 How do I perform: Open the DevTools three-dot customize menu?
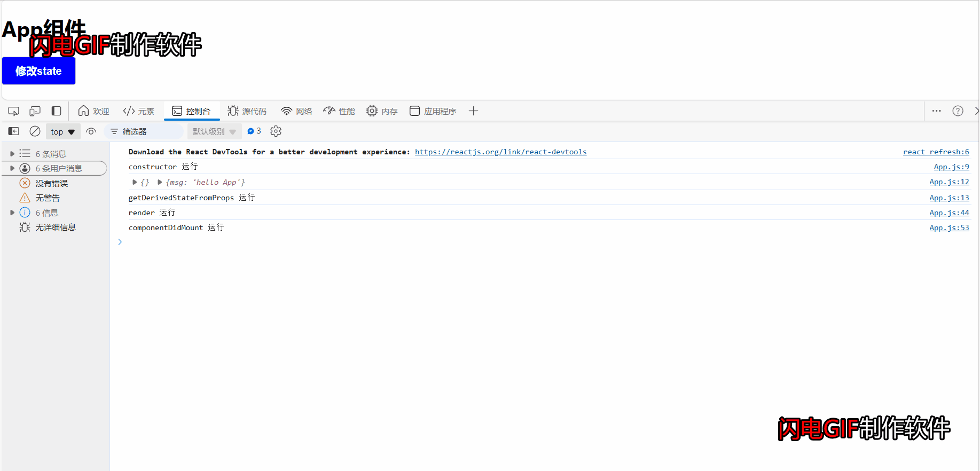(x=936, y=111)
